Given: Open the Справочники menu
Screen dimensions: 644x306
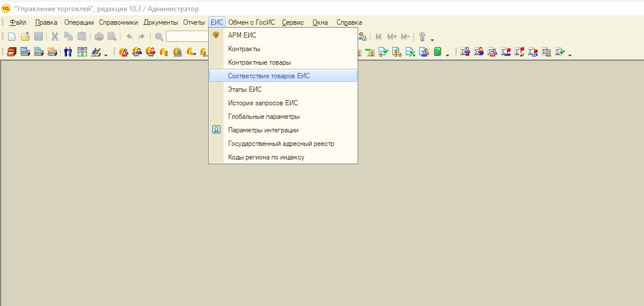Looking at the screenshot, I should coord(118,22).
